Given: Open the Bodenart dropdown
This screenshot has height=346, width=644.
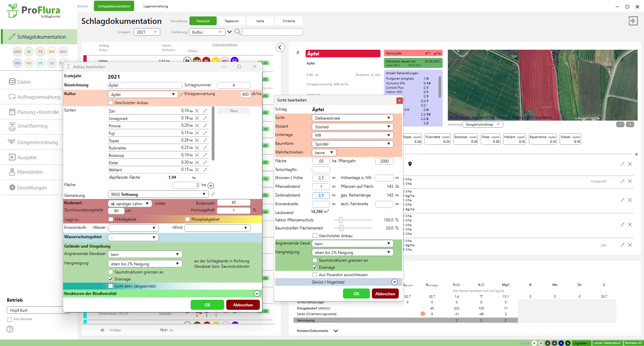Looking at the screenshot, I should click(130, 204).
